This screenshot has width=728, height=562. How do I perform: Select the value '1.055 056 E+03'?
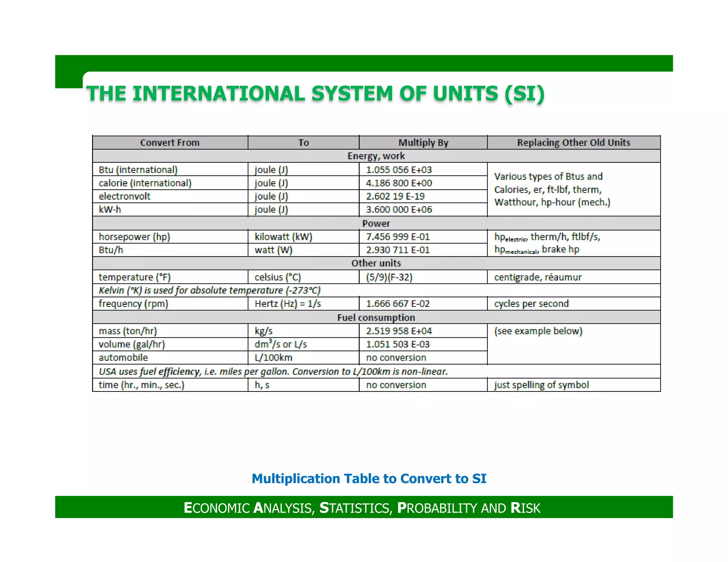coord(399,170)
